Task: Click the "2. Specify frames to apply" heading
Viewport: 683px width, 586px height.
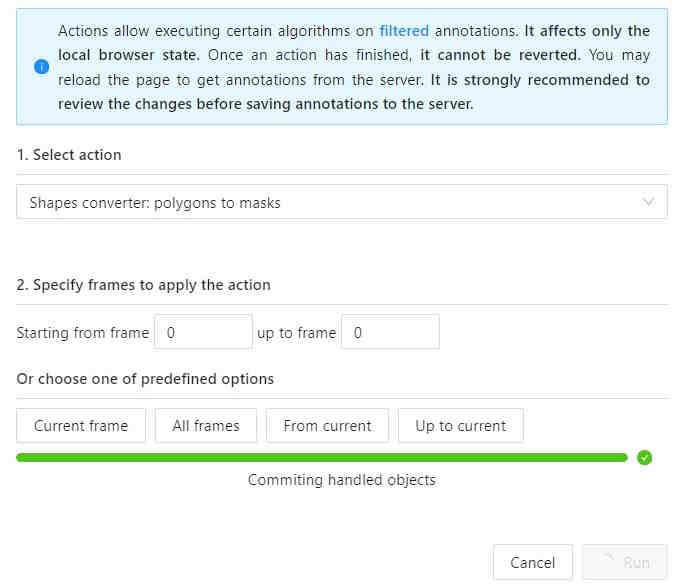Action: (144, 285)
